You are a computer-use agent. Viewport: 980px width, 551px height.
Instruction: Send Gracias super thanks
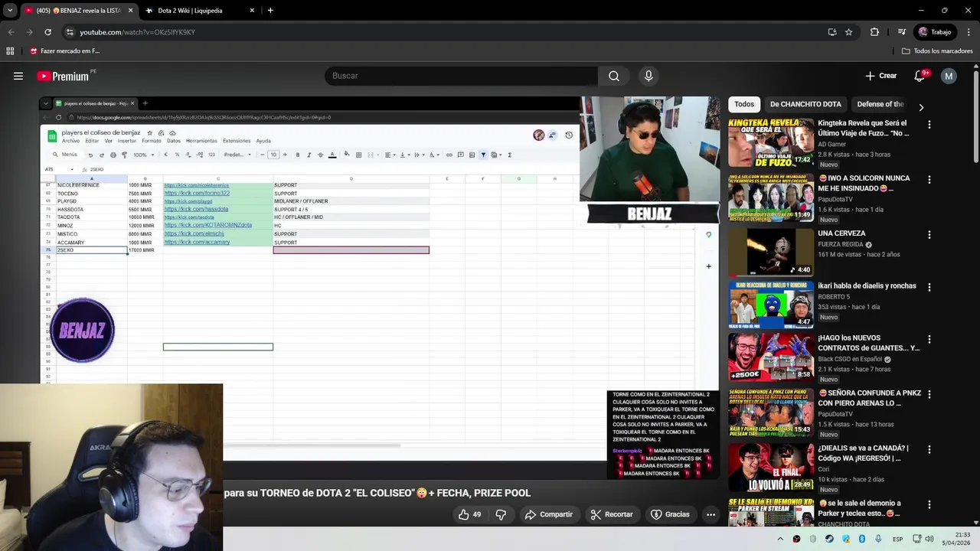670,514
